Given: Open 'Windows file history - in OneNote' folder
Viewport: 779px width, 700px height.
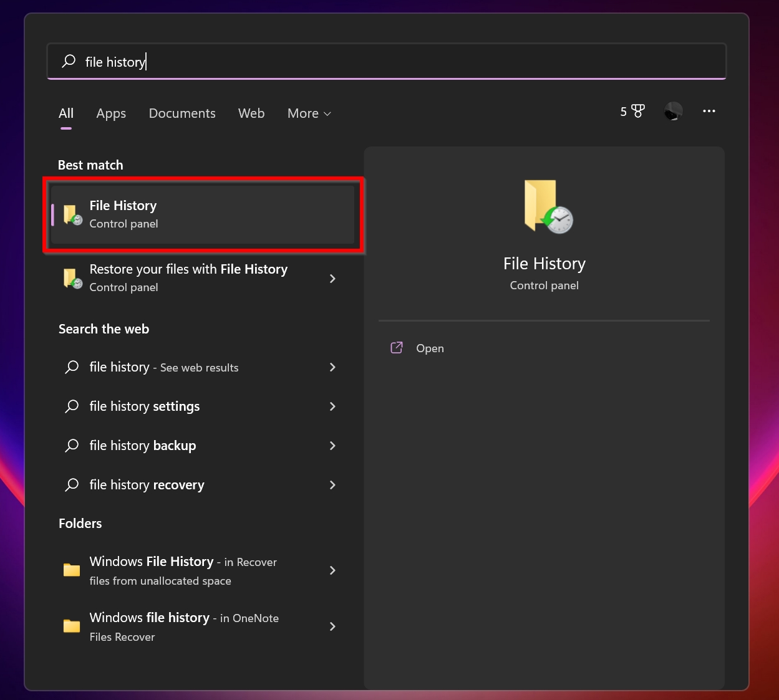Looking at the screenshot, I should [203, 626].
